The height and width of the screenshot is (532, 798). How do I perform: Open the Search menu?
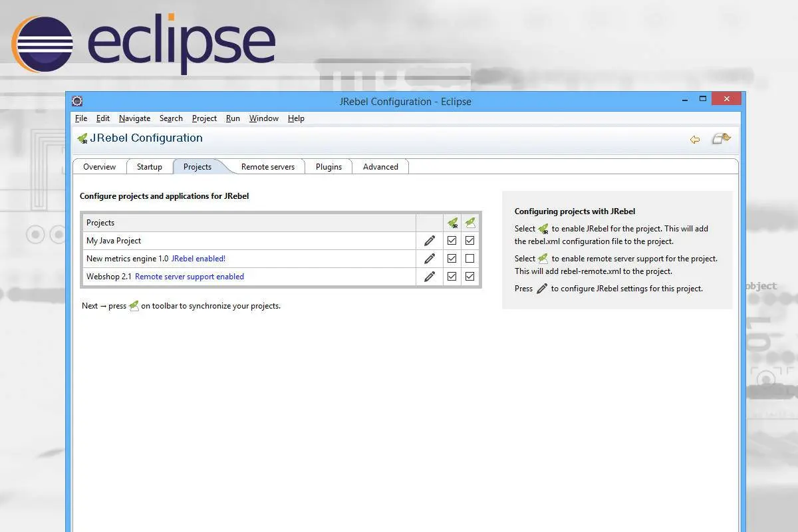click(x=171, y=118)
